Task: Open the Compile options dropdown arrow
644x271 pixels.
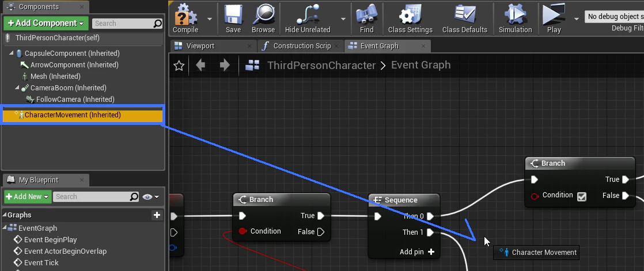Action: (x=210, y=19)
